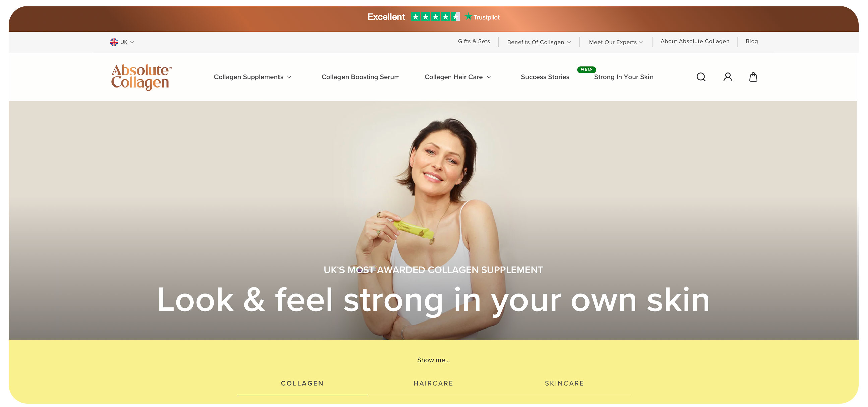This screenshot has height=407, width=868.
Task: Expand the UK region selector
Action: tap(122, 42)
